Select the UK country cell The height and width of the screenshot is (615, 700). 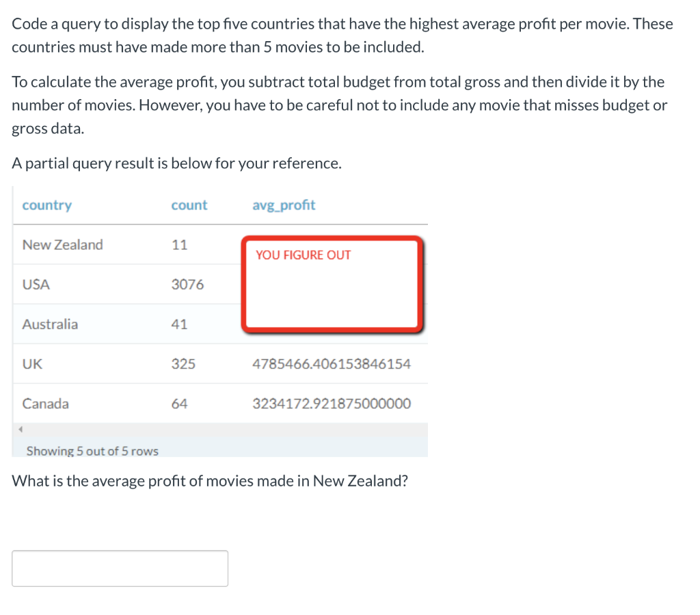[x=32, y=364]
